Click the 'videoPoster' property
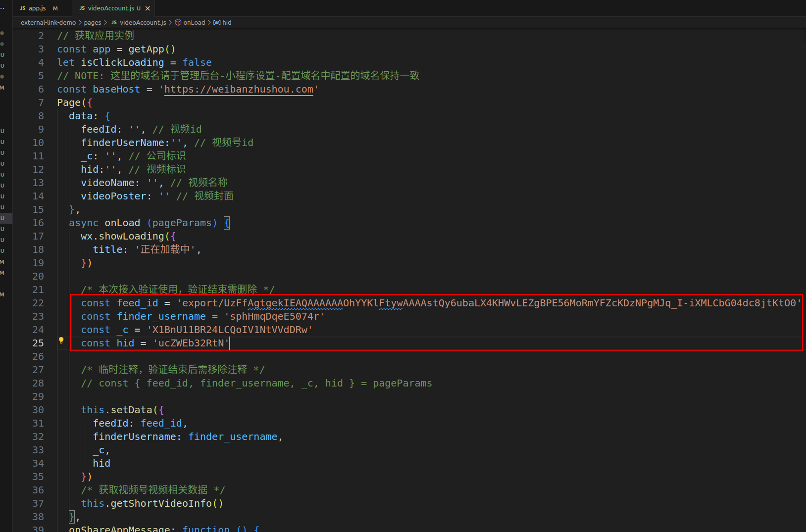 click(x=113, y=196)
